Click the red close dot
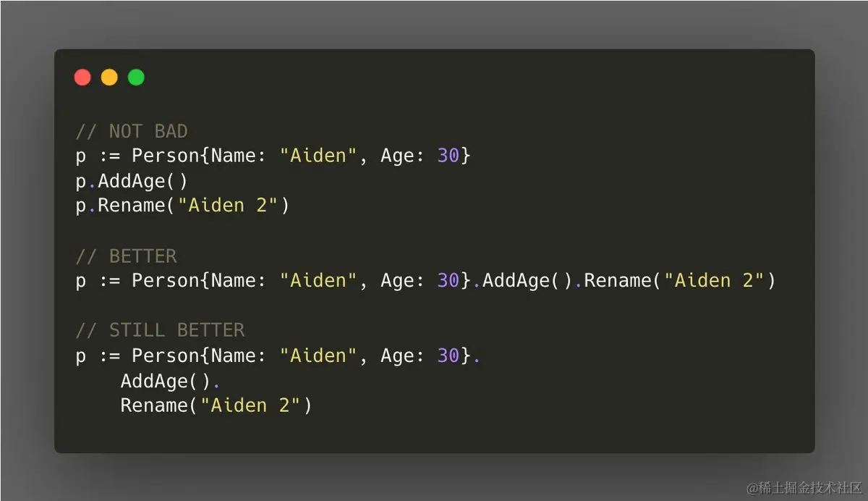The image size is (868, 501). (x=82, y=77)
